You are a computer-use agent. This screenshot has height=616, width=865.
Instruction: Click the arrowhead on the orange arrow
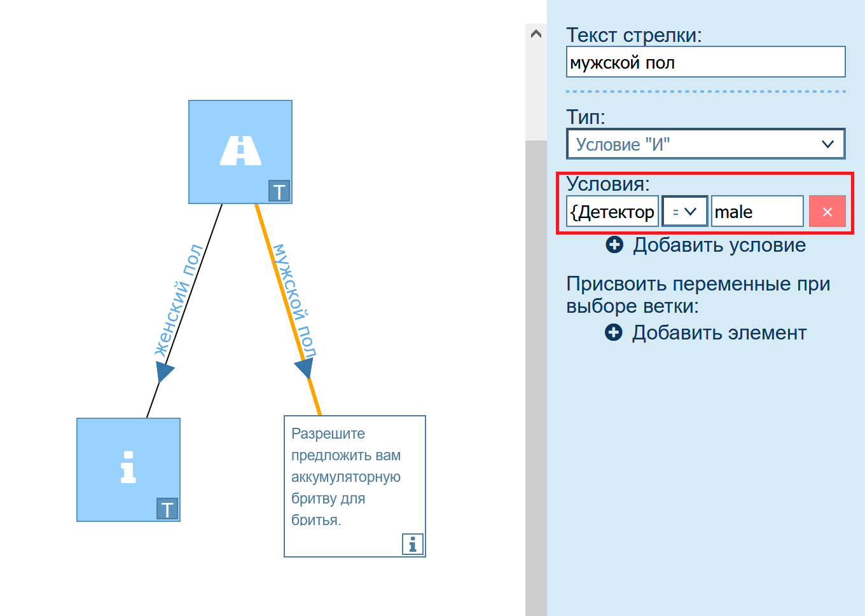305,368
